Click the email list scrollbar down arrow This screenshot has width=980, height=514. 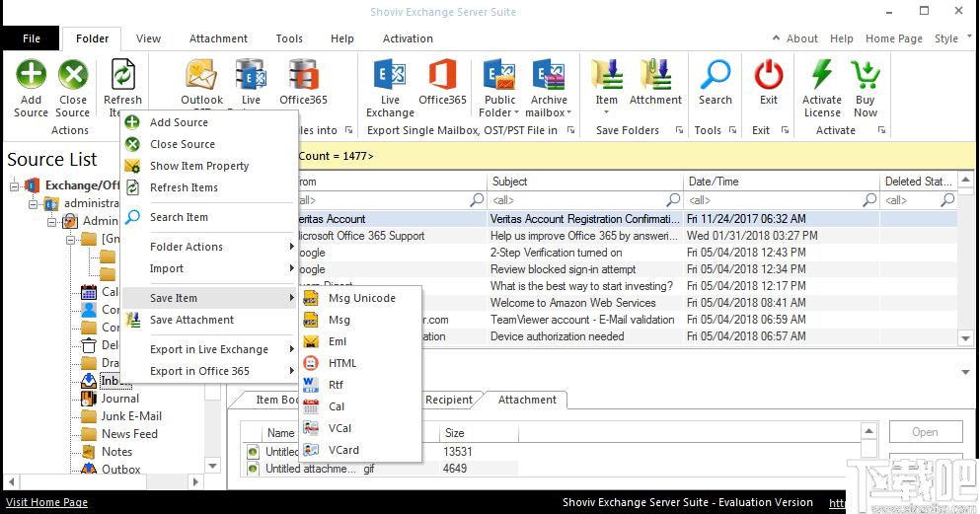(965, 338)
